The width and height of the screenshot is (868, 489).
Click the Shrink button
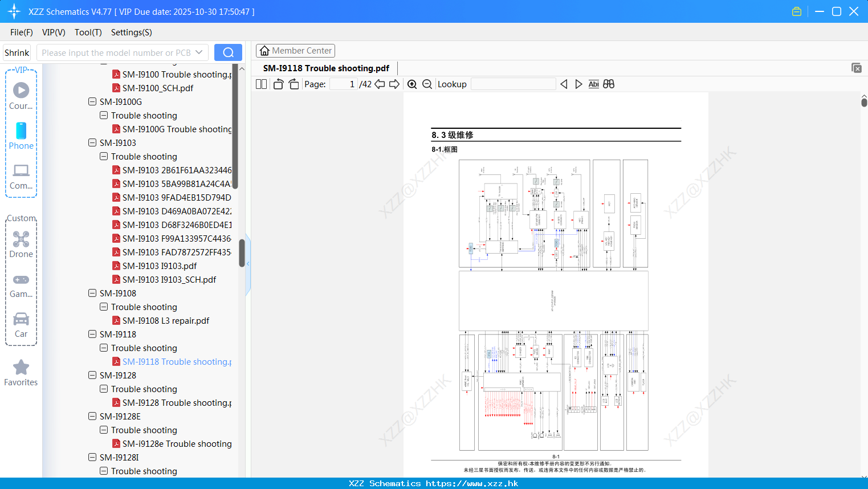[17, 52]
